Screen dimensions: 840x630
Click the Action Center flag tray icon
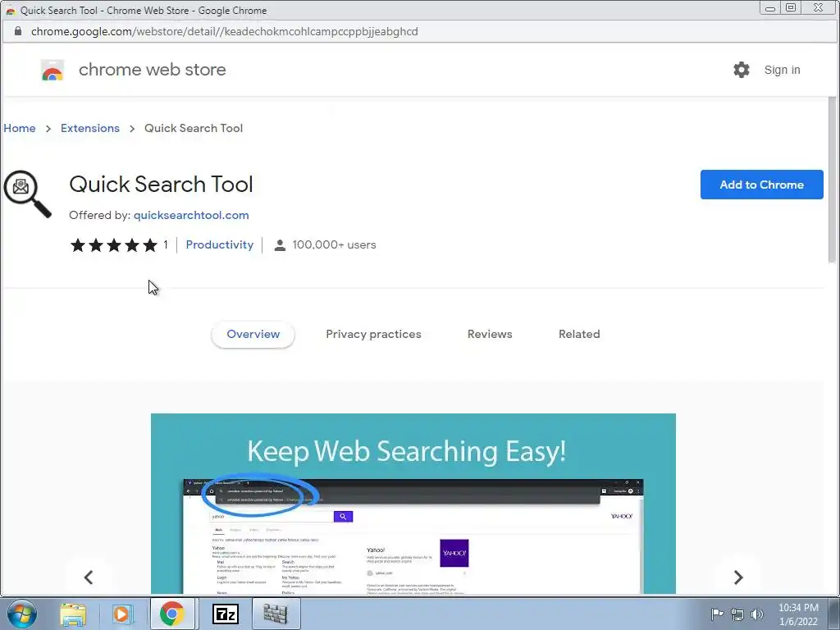point(717,614)
